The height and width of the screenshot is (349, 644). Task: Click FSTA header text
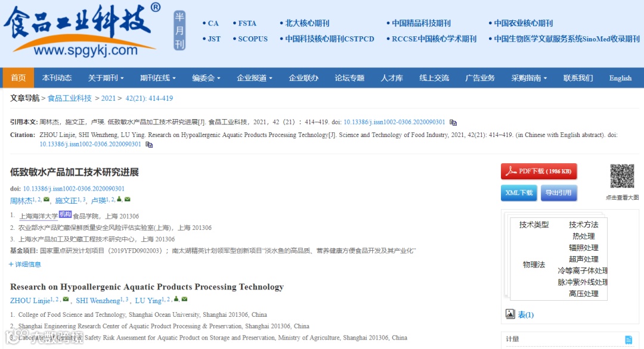click(x=247, y=23)
